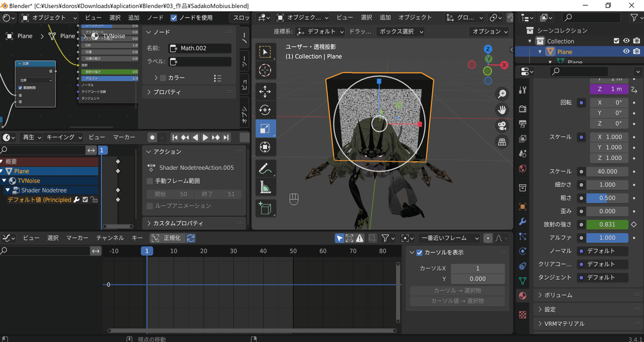
Task: Click the Play animation button
Action: (206, 138)
